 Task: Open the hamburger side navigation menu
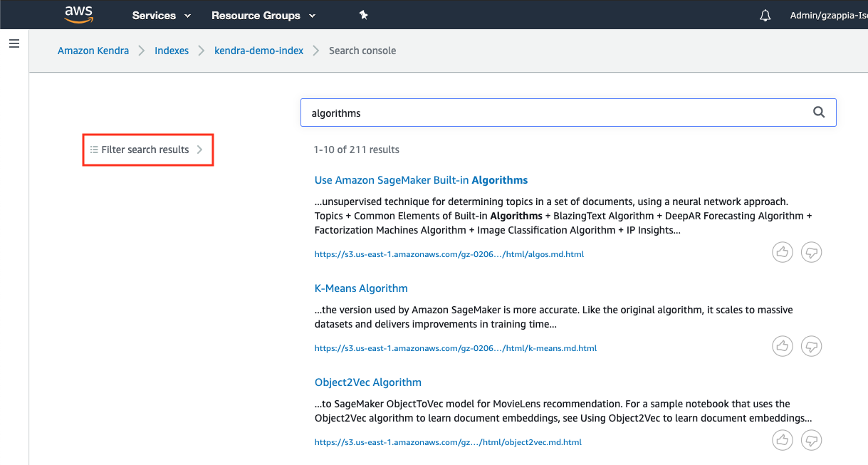[x=14, y=43]
